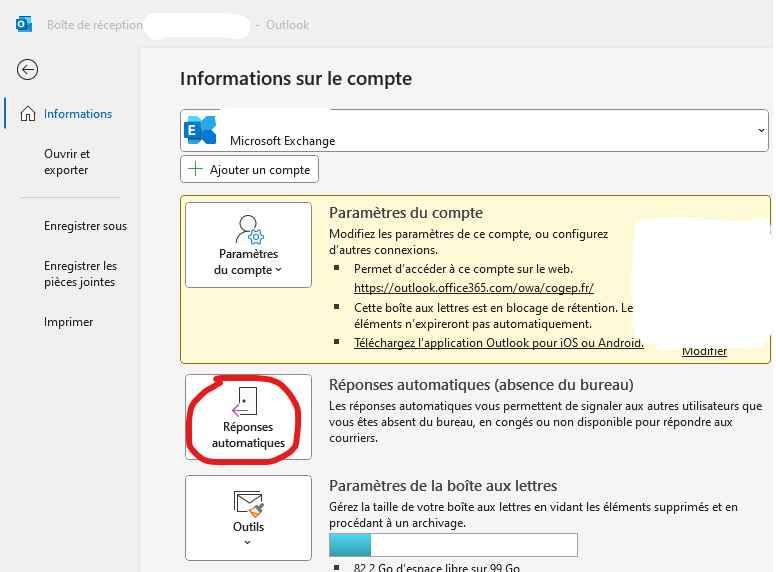776x572 pixels.
Task: Open the Ouvrir et exporter menu
Action: pos(67,162)
